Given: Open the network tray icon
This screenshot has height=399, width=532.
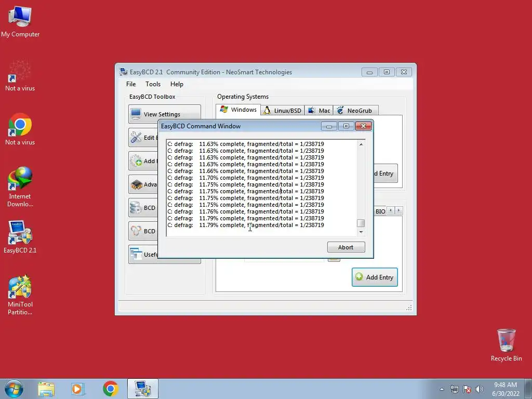Looking at the screenshot, I should pyautogui.click(x=454, y=389).
